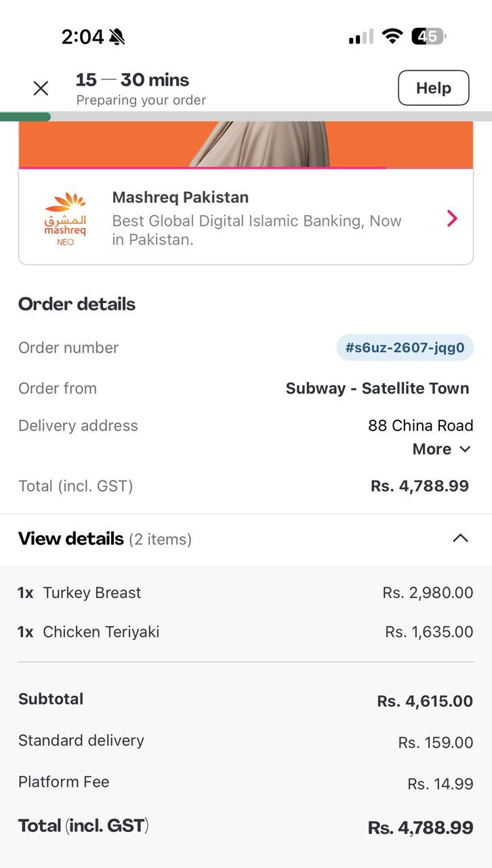Image resolution: width=492 pixels, height=868 pixels.
Task: Tap the Mashreq NEO logo
Action: (66, 218)
